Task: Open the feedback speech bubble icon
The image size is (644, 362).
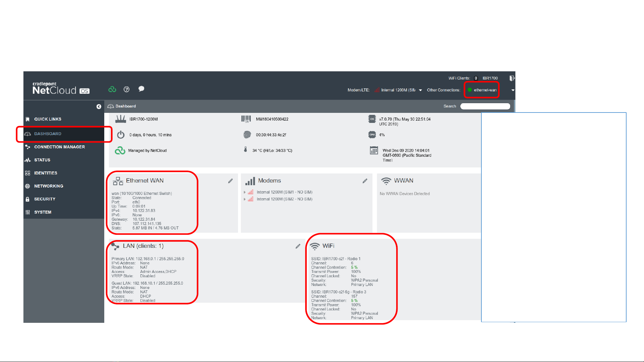Action: tap(141, 89)
